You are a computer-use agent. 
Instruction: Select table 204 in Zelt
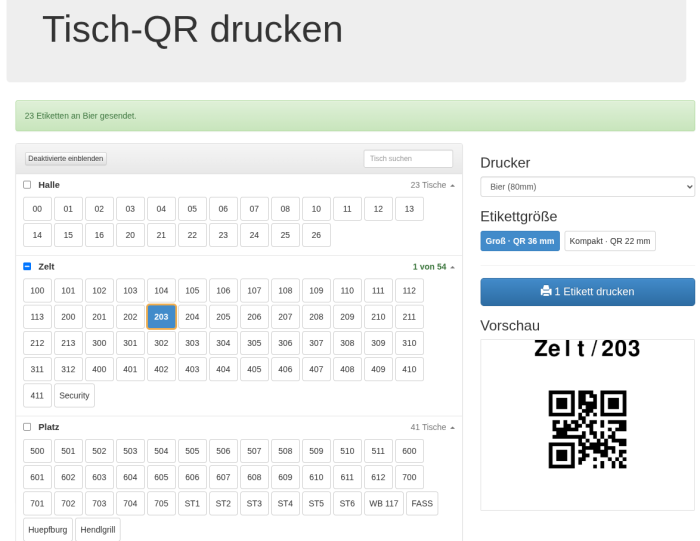point(192,317)
